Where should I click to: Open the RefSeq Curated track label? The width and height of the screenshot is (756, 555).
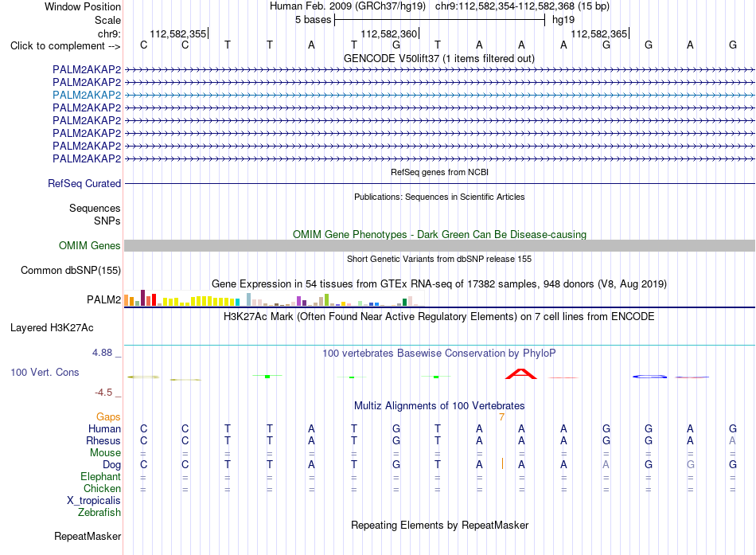[84, 183]
